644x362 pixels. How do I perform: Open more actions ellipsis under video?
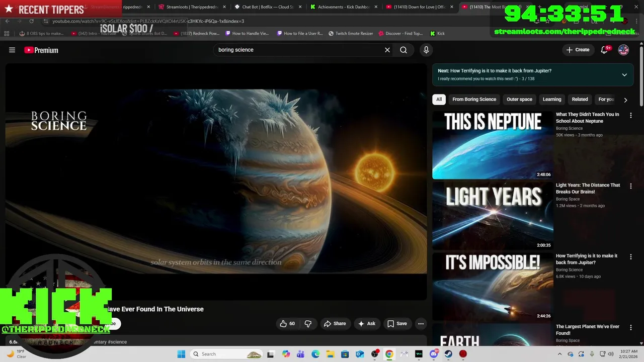click(421, 324)
